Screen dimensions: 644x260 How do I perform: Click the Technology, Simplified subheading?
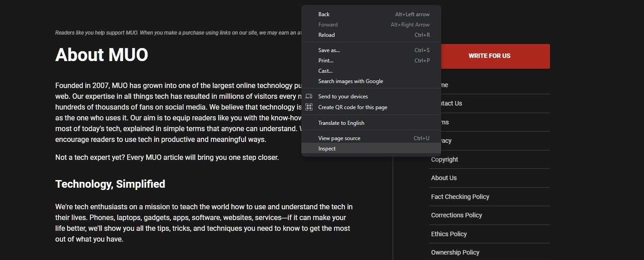pos(110,184)
